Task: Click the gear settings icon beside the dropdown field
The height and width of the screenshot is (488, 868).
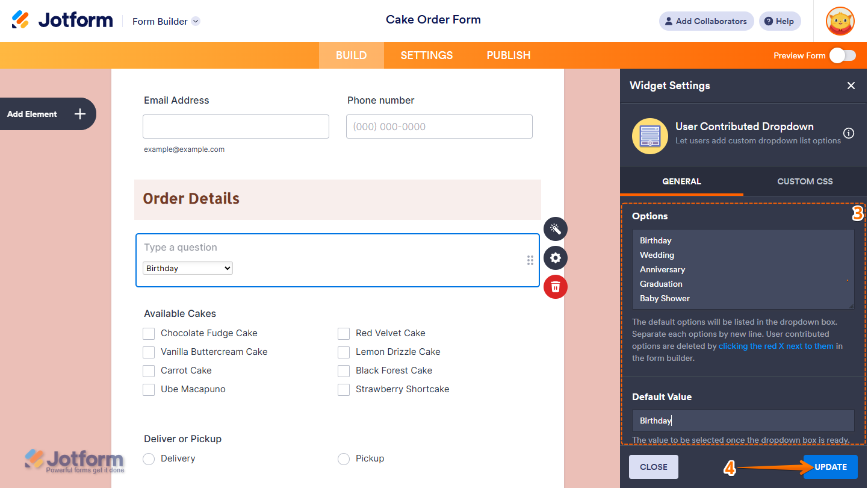Action: [x=555, y=258]
